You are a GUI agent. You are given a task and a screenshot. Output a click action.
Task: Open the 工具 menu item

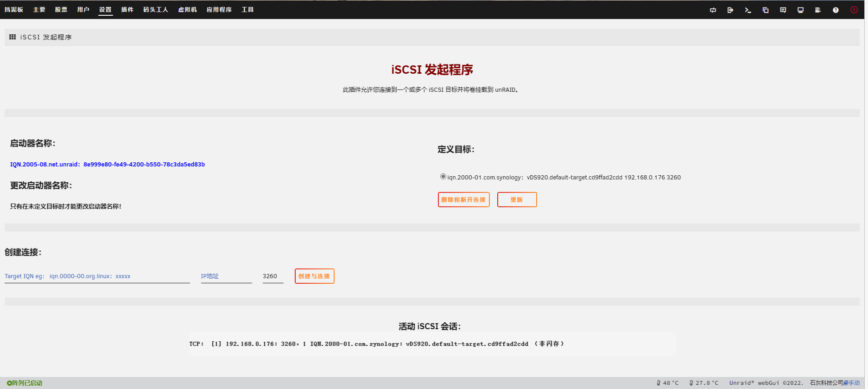[x=247, y=10]
